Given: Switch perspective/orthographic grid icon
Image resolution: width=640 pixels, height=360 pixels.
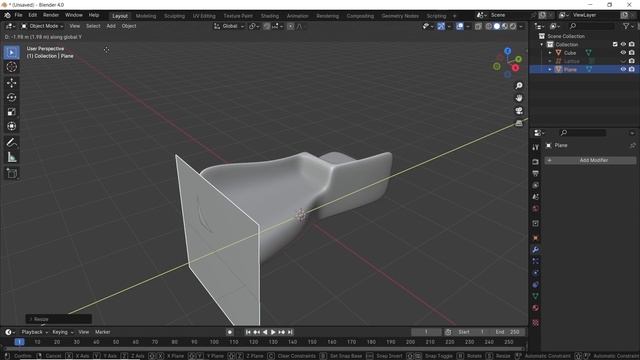Looking at the screenshot, I should [x=519, y=123].
